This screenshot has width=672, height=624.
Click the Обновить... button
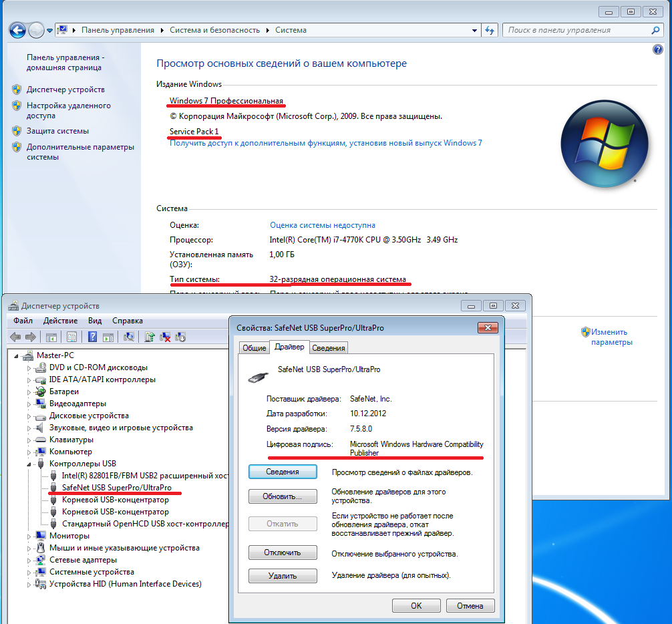click(x=283, y=496)
